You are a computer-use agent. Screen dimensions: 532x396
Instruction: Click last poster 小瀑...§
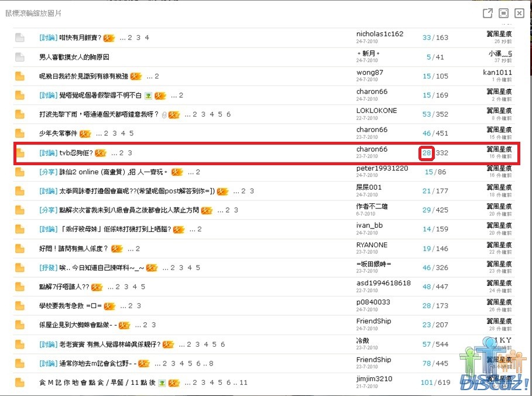click(x=500, y=53)
